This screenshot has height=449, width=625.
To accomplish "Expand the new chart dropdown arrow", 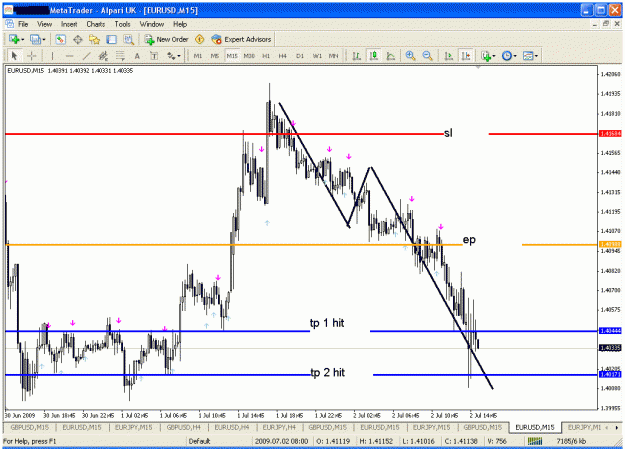I will click(23, 39).
